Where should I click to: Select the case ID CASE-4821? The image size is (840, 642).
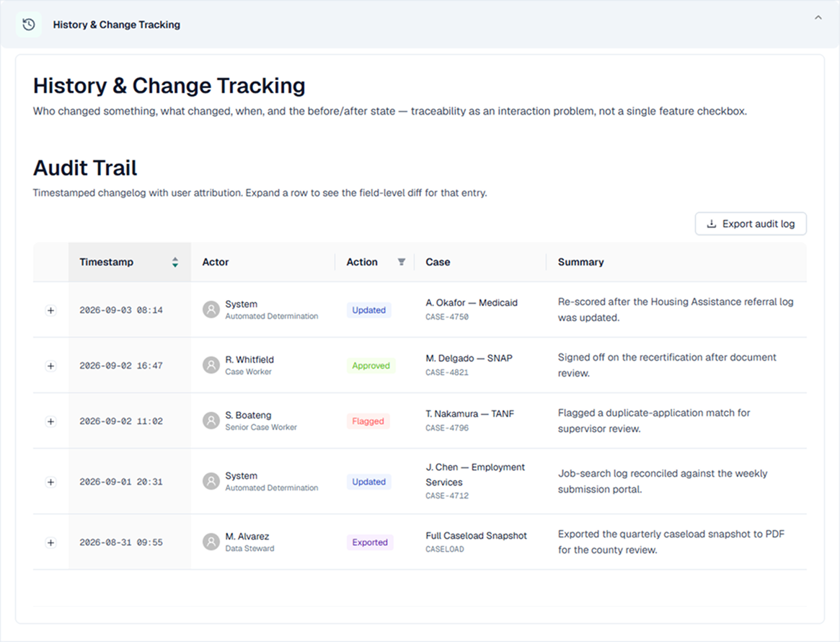point(447,372)
